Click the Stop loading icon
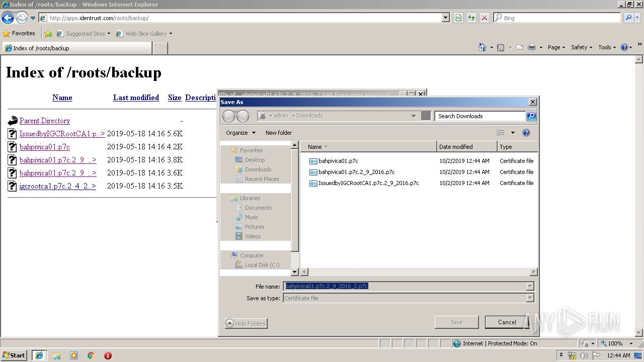The image size is (644, 362). pos(485,18)
